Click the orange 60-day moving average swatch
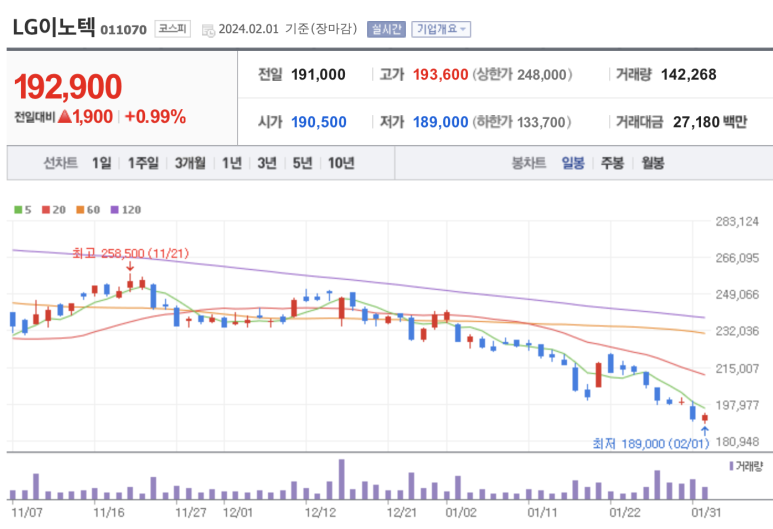The width and height of the screenshot is (773, 529). pyautogui.click(x=80, y=210)
